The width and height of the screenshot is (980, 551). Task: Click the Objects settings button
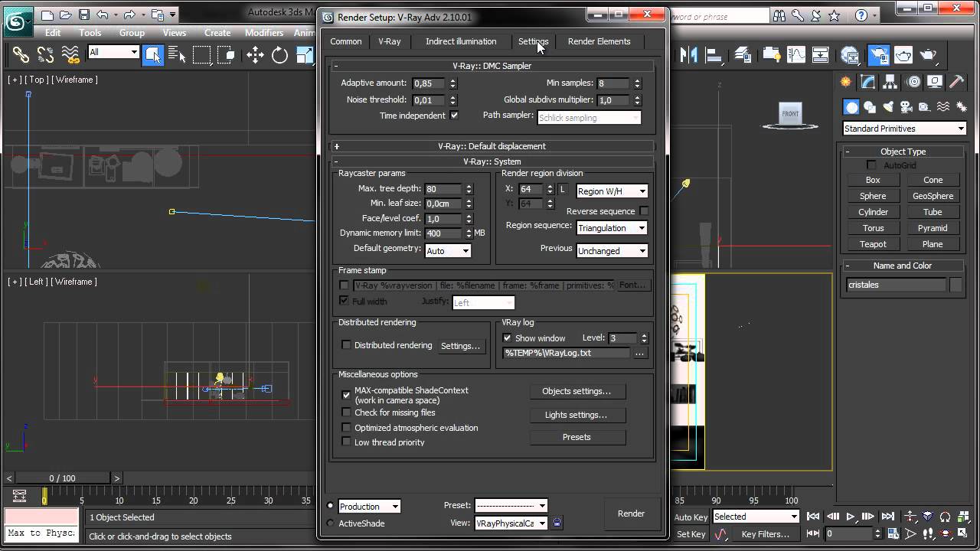click(x=577, y=391)
